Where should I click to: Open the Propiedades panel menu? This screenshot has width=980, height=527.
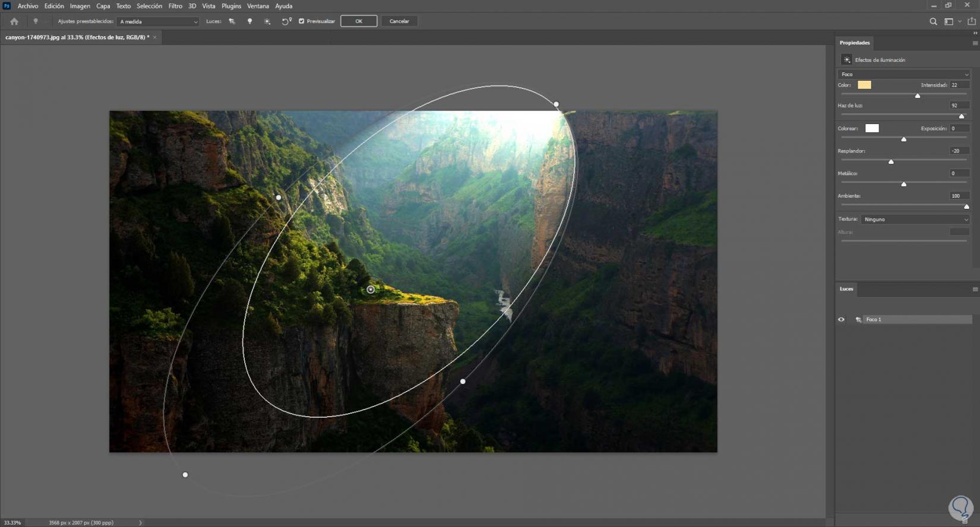click(975, 43)
